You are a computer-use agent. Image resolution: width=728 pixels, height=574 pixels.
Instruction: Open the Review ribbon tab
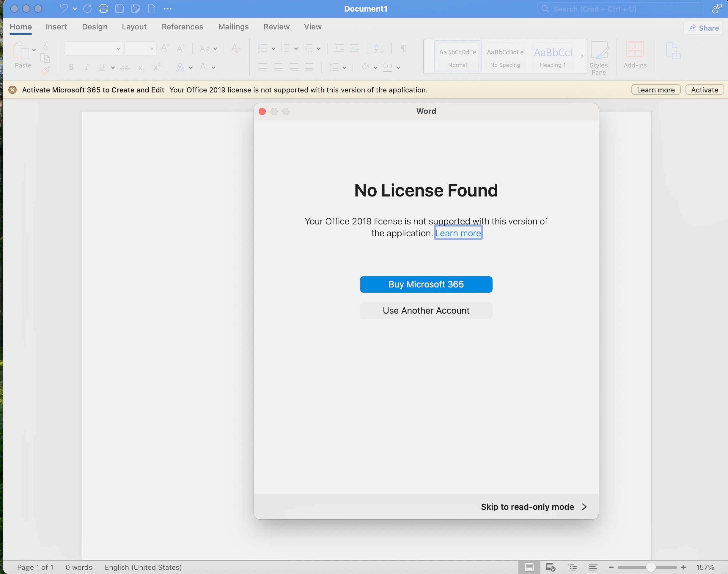coord(276,27)
